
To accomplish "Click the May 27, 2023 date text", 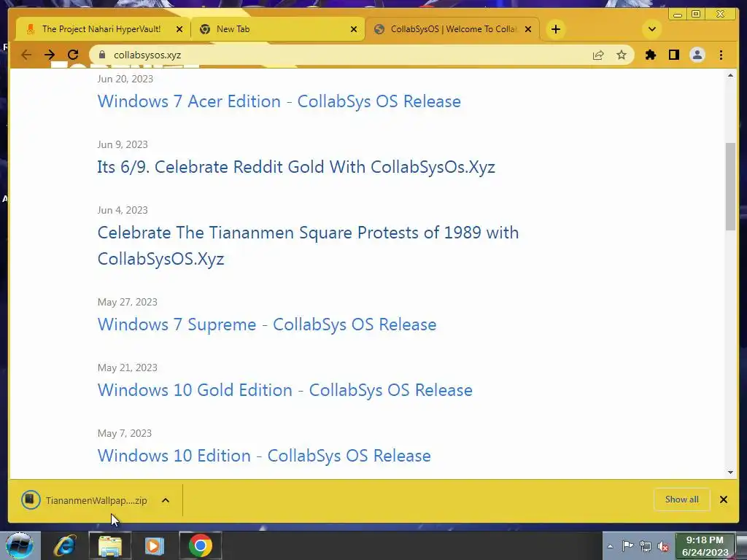I will (x=127, y=302).
